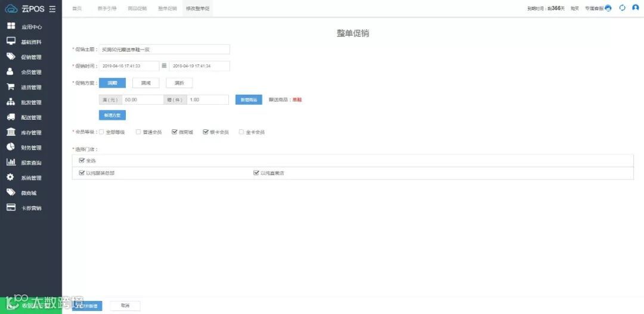This screenshot has height=314, width=644.
Task: Collapse sidebar with hamburger menu icon
Action: pos(52,8)
